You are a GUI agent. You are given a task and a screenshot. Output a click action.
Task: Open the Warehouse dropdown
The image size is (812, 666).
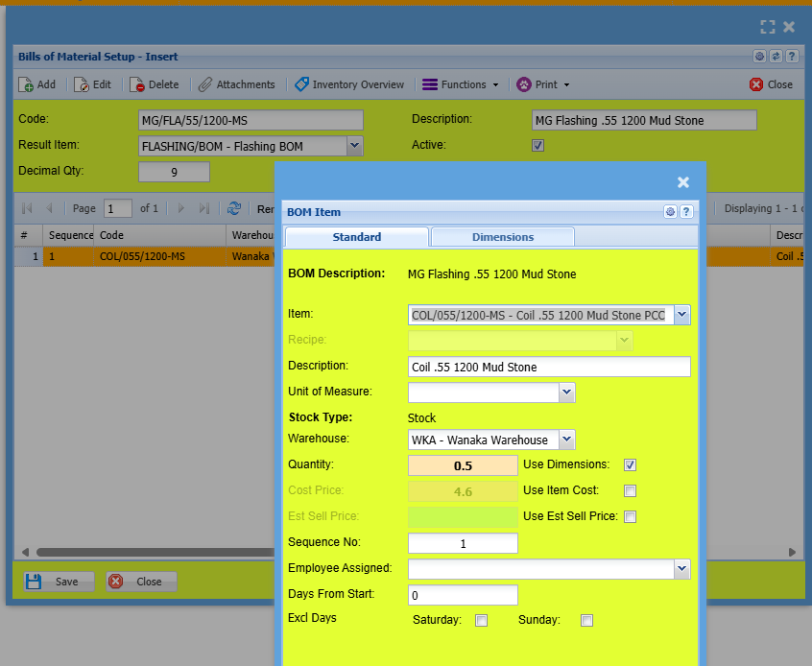566,440
